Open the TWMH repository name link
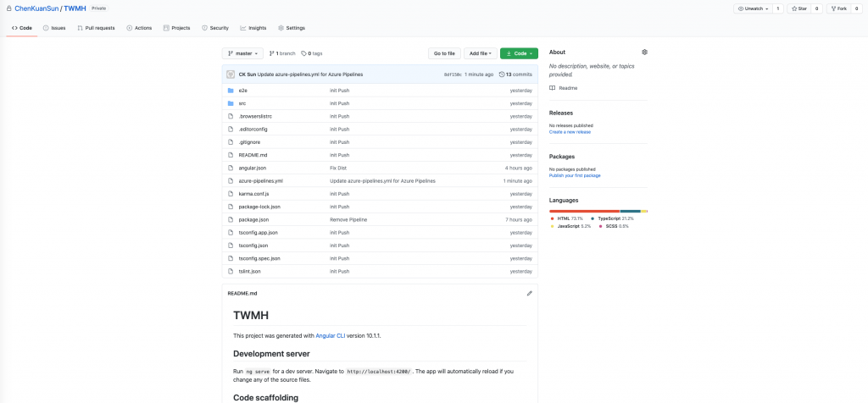The image size is (868, 403). coord(75,8)
